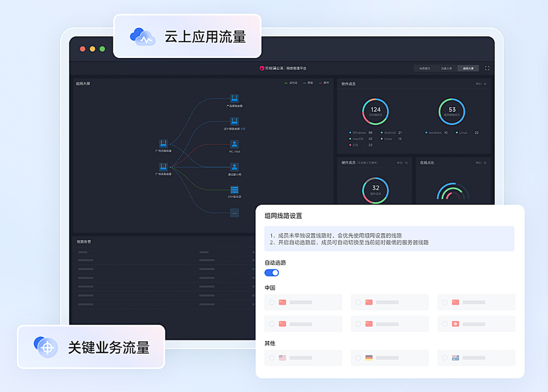Click the 关键业务流量 target icon

pyautogui.click(x=46, y=347)
